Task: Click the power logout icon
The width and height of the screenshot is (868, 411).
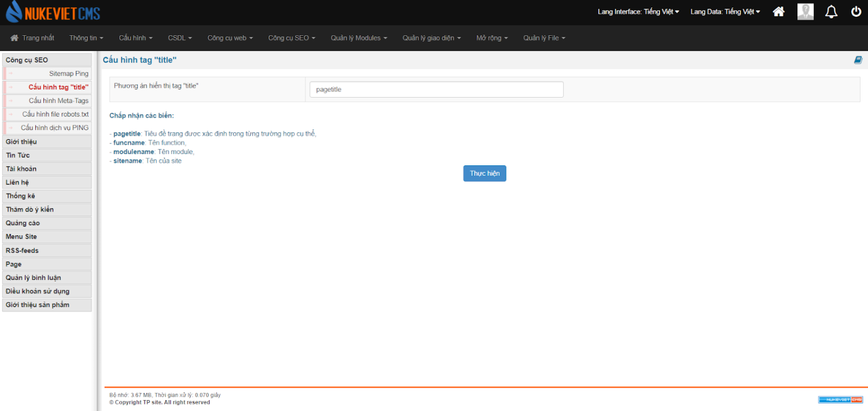Action: click(x=856, y=12)
